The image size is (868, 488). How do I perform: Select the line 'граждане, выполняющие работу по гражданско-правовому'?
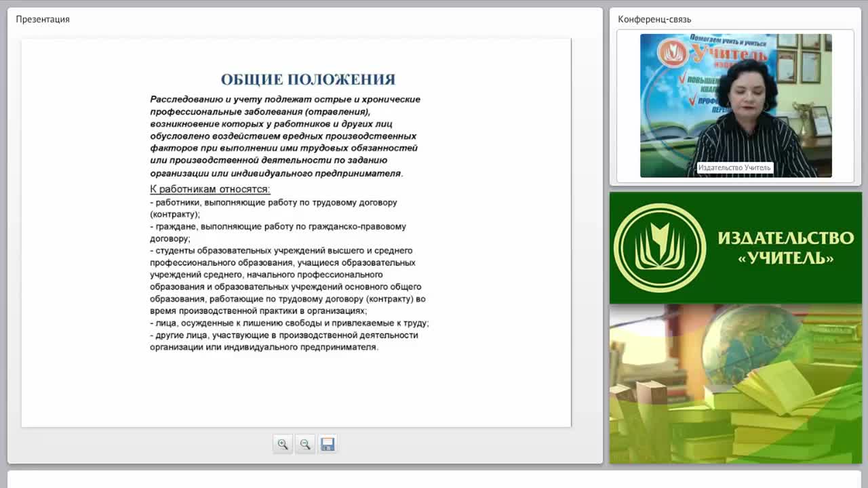tap(278, 226)
